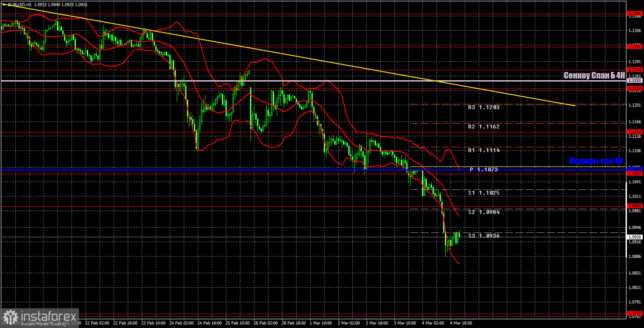
Task: Select the R3 1.1203 pivot label
Action: pyautogui.click(x=483, y=107)
